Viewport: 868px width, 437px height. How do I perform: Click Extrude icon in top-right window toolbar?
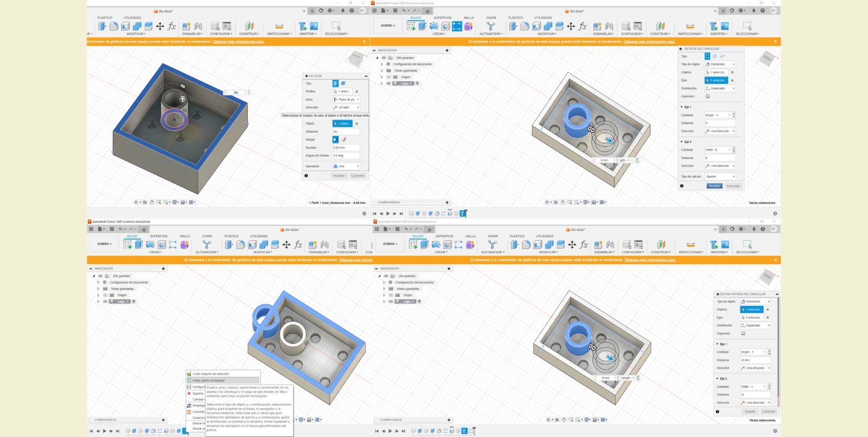(x=422, y=26)
